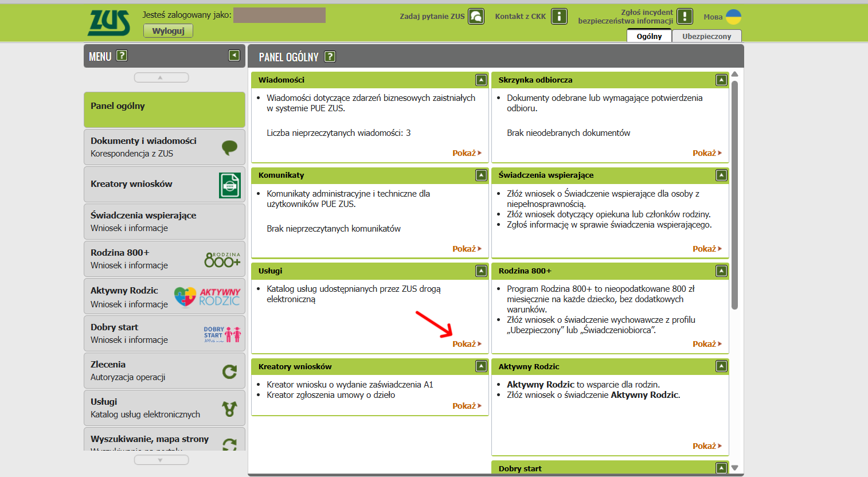Collapse the Rodzina 800+ panel
868x477 pixels.
pyautogui.click(x=721, y=271)
